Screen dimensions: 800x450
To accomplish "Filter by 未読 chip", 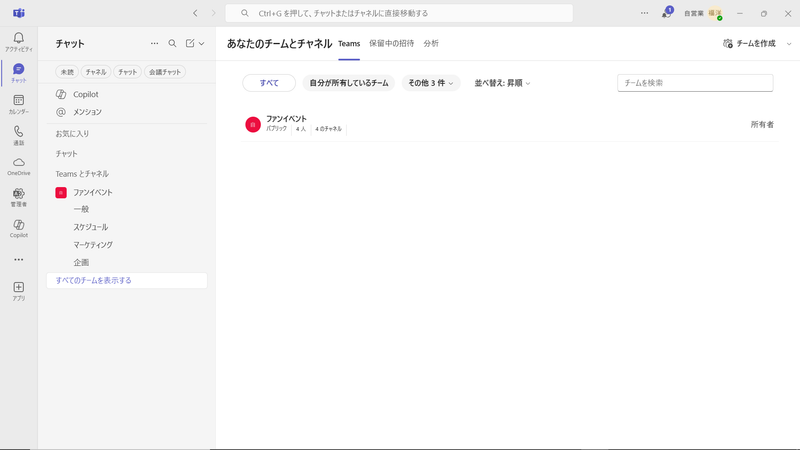I will [67, 72].
